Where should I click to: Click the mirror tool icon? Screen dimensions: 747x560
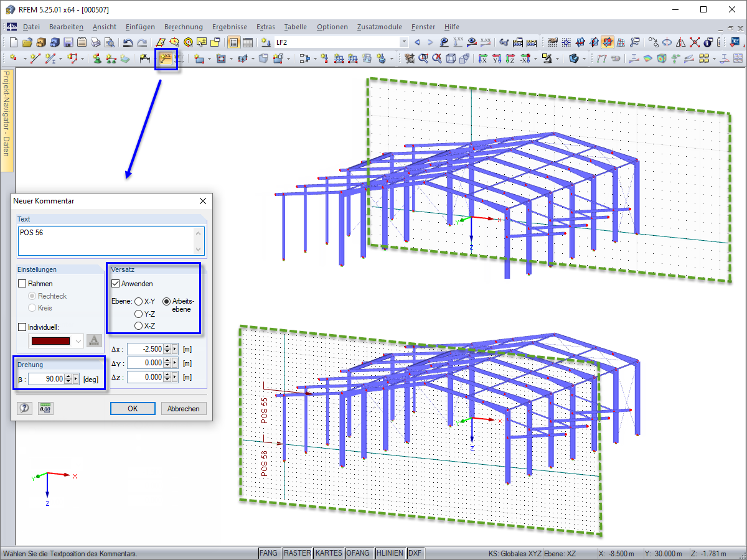[680, 42]
